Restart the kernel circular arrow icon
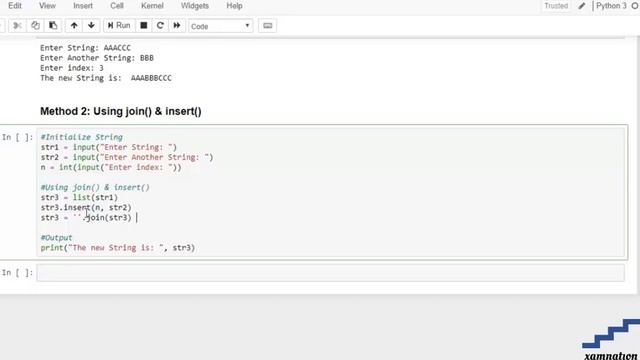Viewport: 640px width, 360px height. (x=160, y=26)
